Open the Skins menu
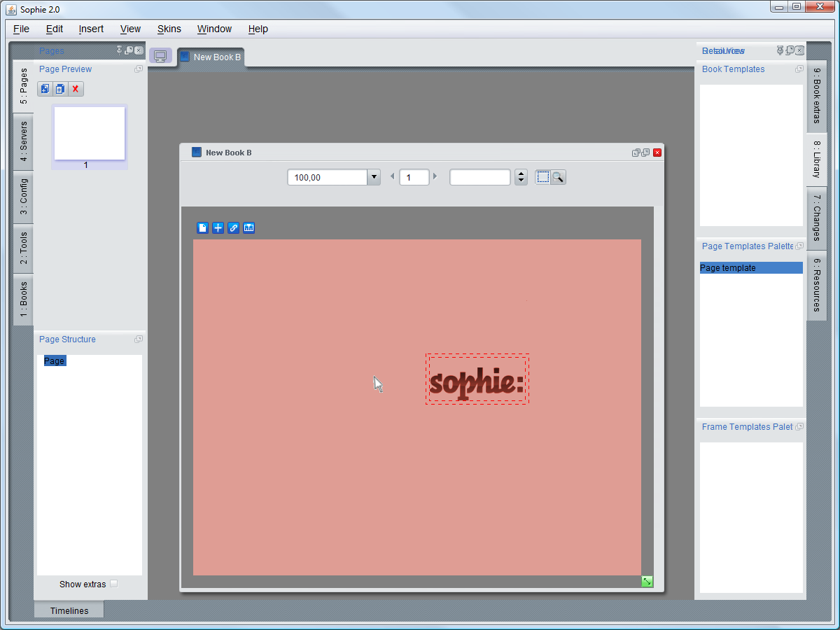The width and height of the screenshot is (840, 630). (169, 29)
